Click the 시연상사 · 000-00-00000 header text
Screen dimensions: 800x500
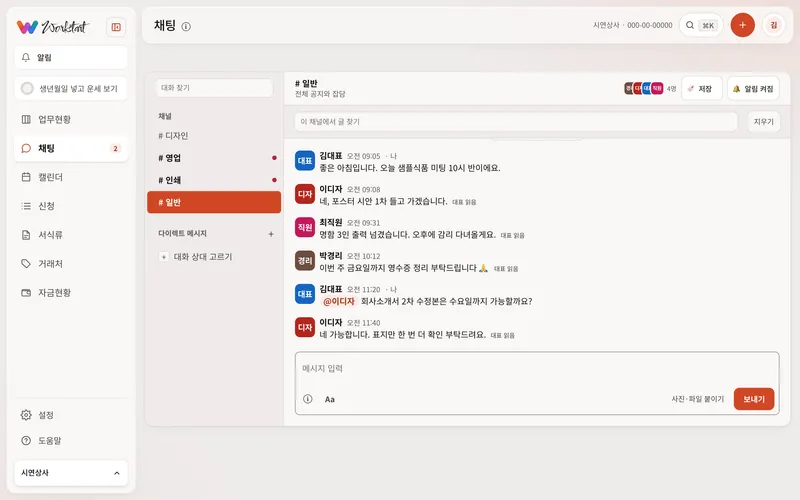coord(633,25)
